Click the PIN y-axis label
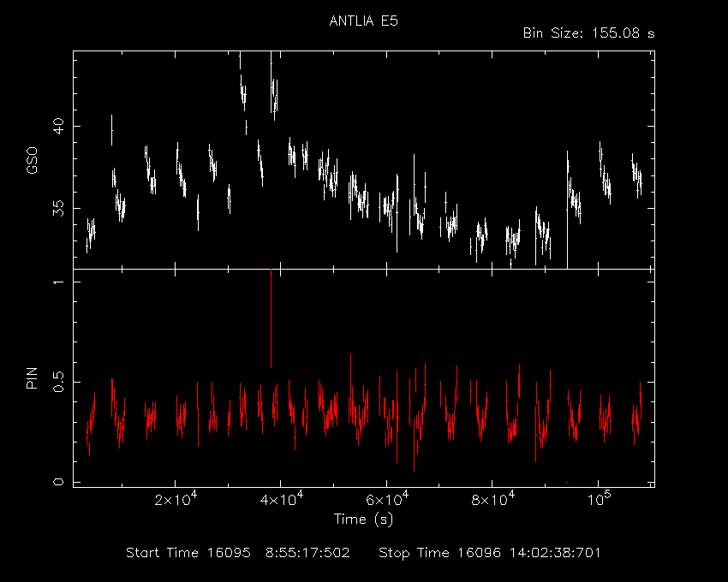 click(32, 377)
